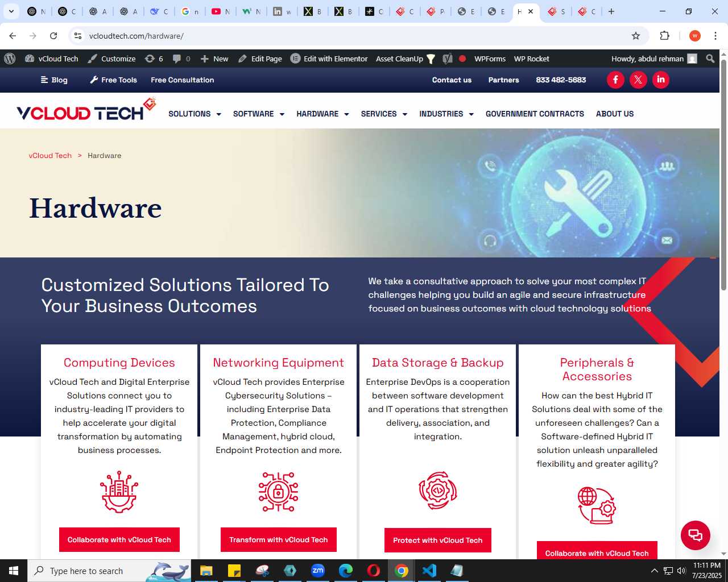Open the Windows Start menu

pos(14,571)
